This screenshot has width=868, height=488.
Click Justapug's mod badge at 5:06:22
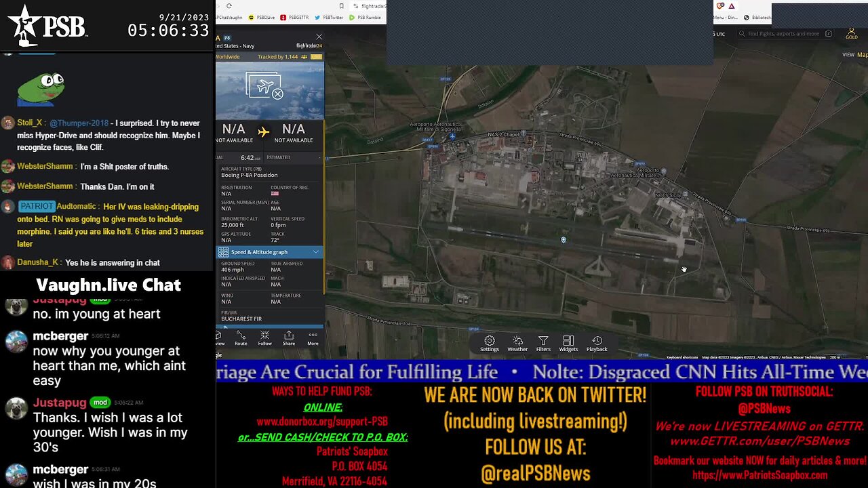point(100,403)
